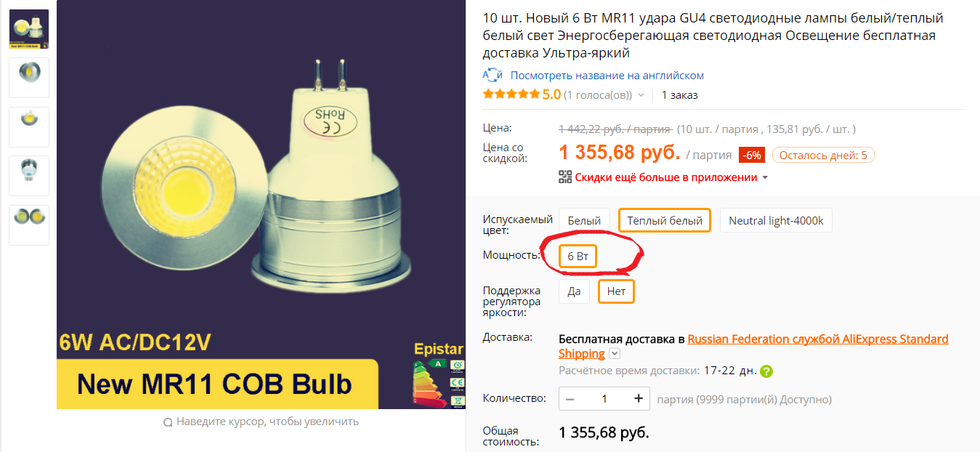Expand the Скидки ещё больше в приложении dropdown

765,177
